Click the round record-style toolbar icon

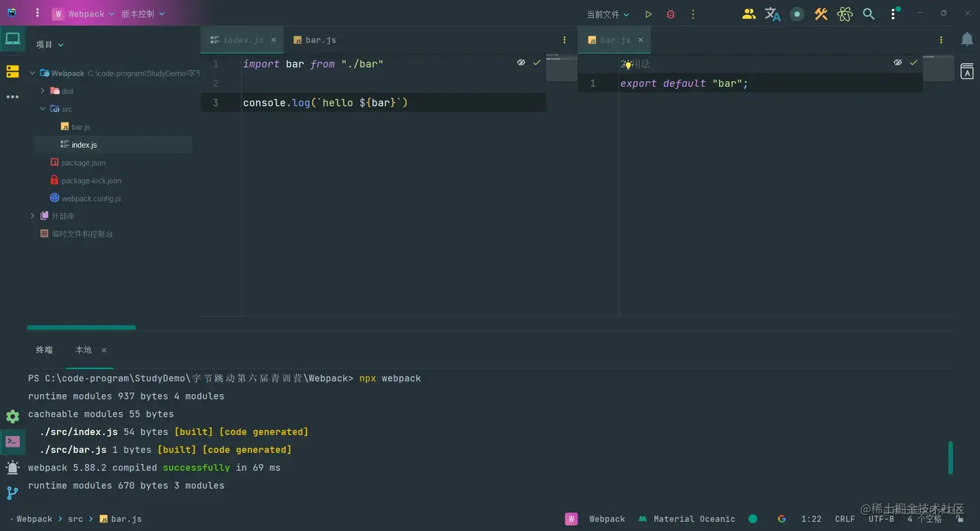point(797,14)
